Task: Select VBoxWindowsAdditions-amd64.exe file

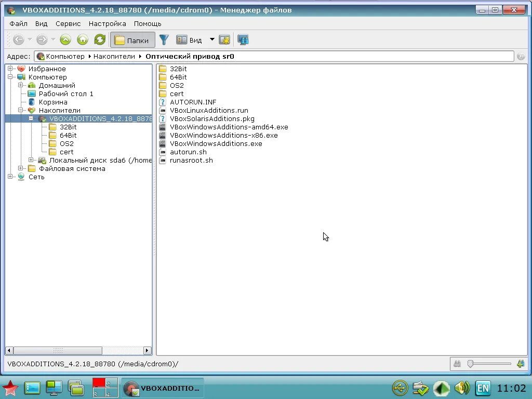Action: click(229, 127)
